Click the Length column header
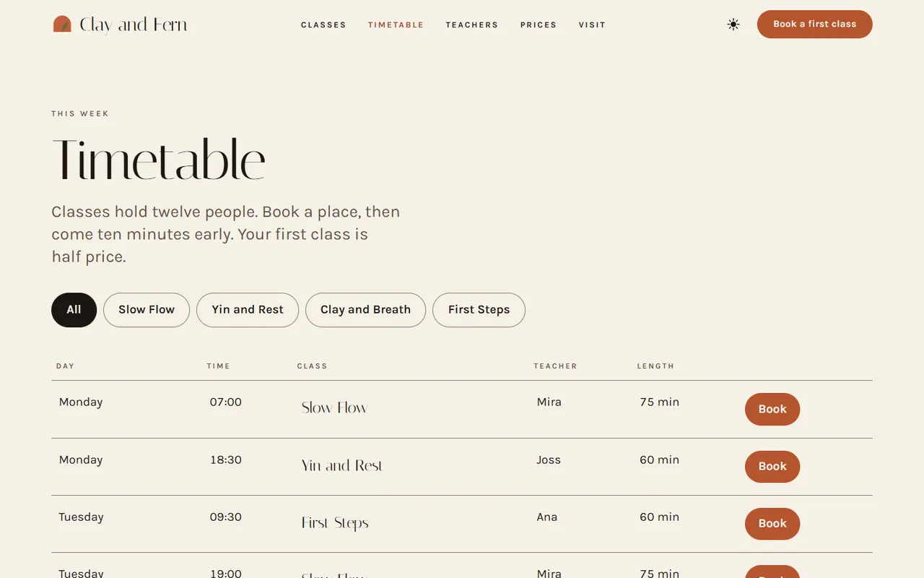This screenshot has width=924, height=578. click(655, 366)
